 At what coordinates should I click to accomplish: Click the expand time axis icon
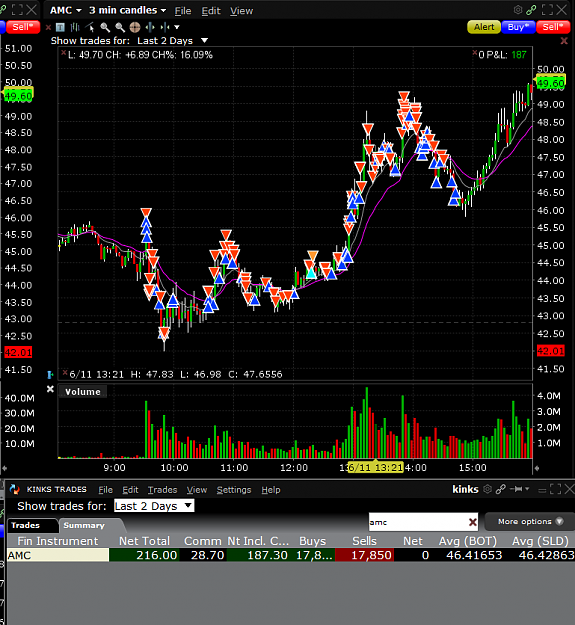click(x=150, y=27)
